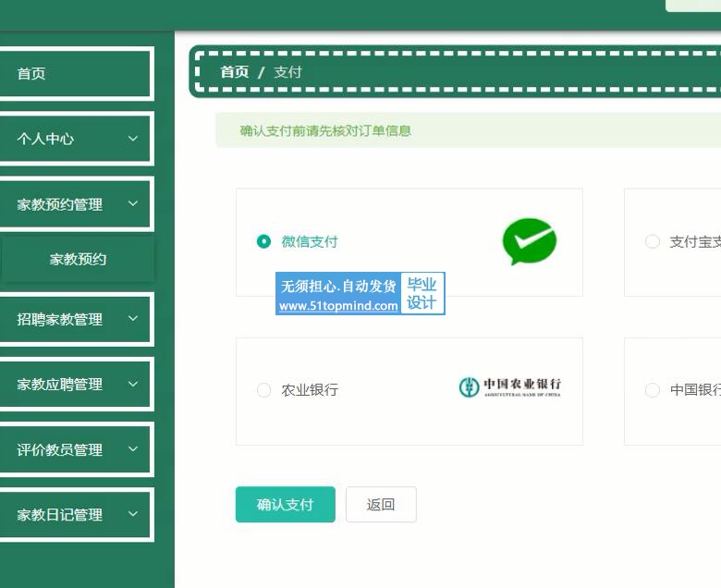Viewport: 721px width, 588px height.
Task: Expand the 评价教员管理 chevron
Action: click(133, 448)
